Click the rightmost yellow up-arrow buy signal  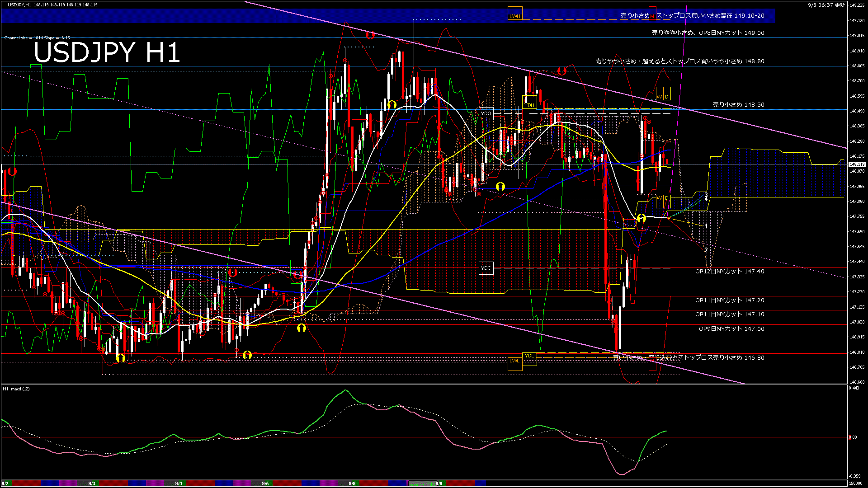coord(641,218)
